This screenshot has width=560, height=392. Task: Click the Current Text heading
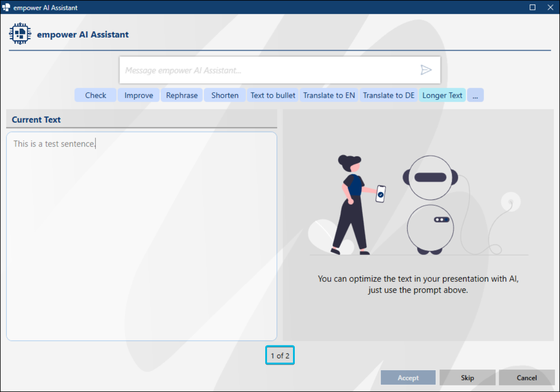[x=36, y=120]
